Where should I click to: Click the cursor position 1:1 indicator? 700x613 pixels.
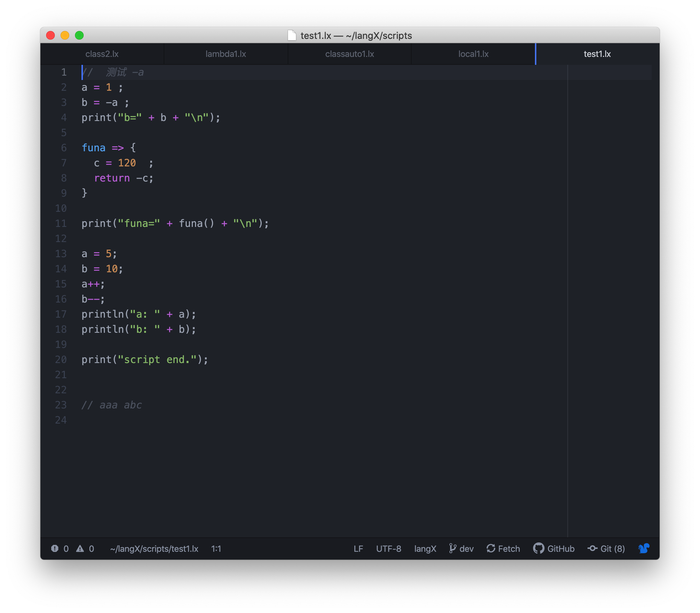tap(216, 549)
